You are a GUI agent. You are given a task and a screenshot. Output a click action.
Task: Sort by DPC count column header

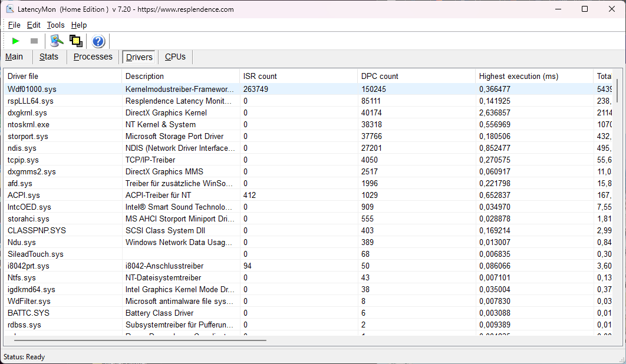tap(416, 76)
